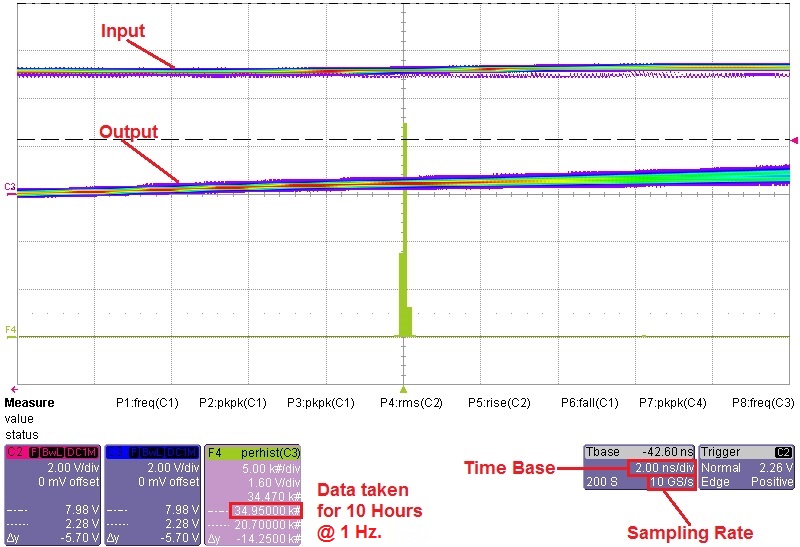
Task: Click the Δy -5.70 V value in C3 box
Action: [180, 537]
